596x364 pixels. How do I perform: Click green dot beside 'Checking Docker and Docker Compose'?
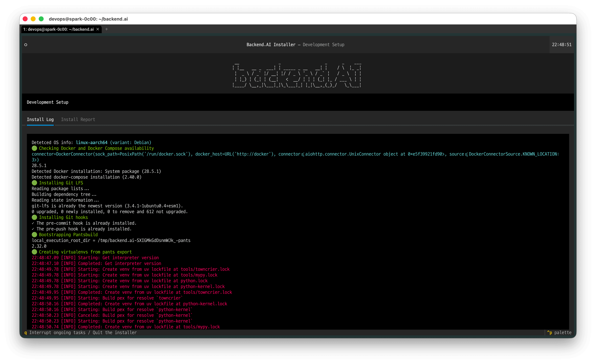34,148
